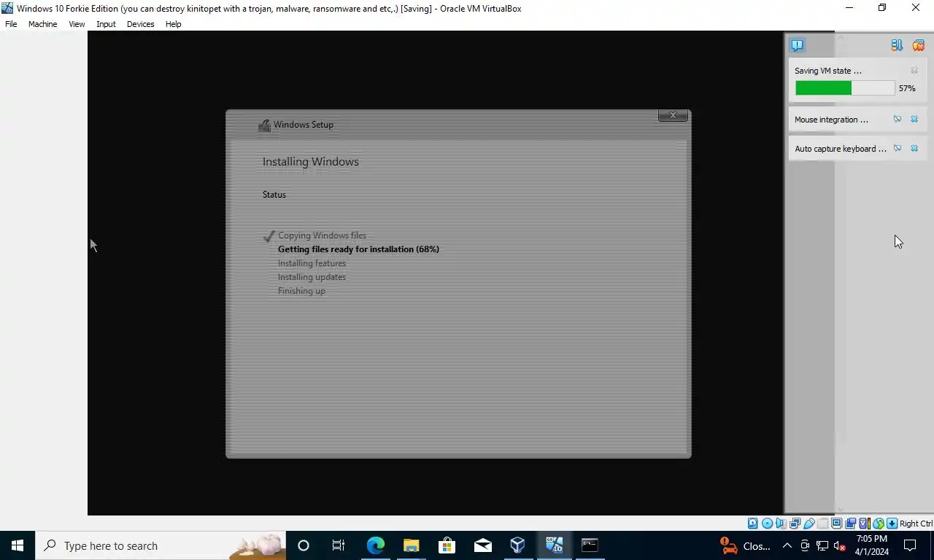
Task: Click the audio status icon
Action: 781,524
